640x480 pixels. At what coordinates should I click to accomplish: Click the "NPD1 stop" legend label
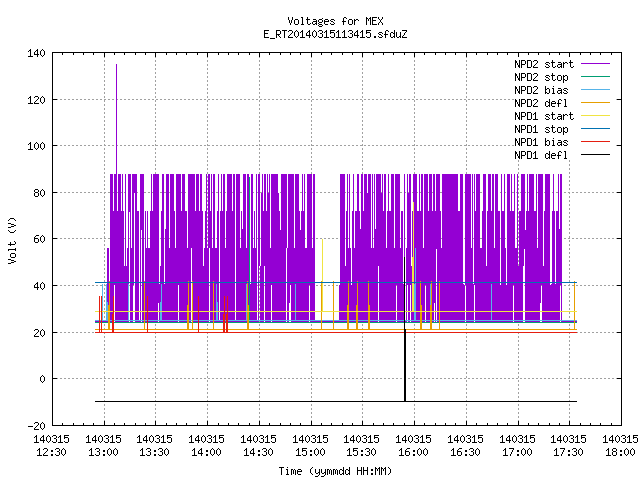(541, 129)
